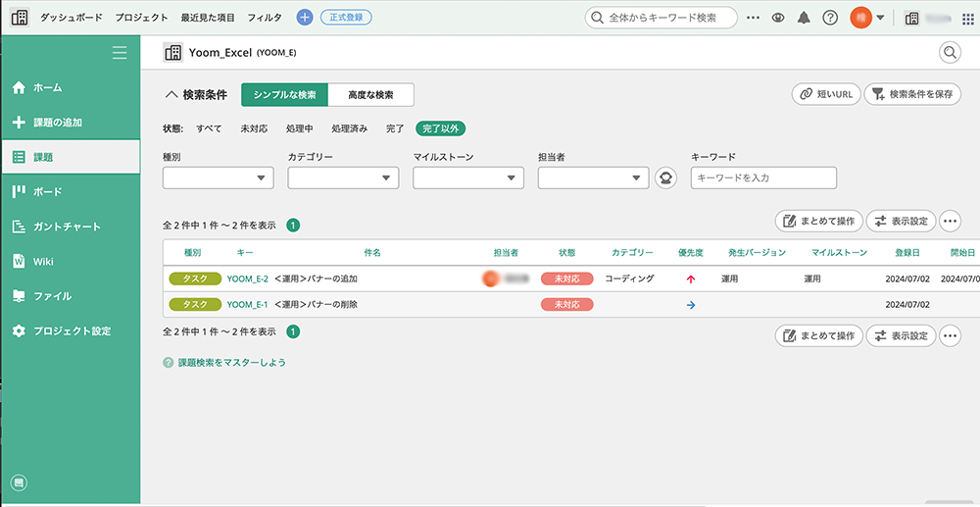Open the watching eye icon
Image resolution: width=980 pixels, height=507 pixels.
778,18
